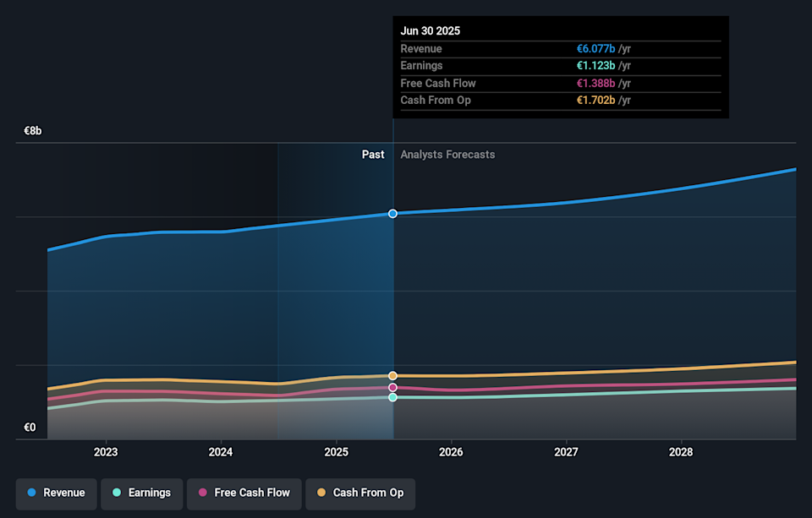Click the Cash From Op row label in tooltip

pyautogui.click(x=436, y=101)
